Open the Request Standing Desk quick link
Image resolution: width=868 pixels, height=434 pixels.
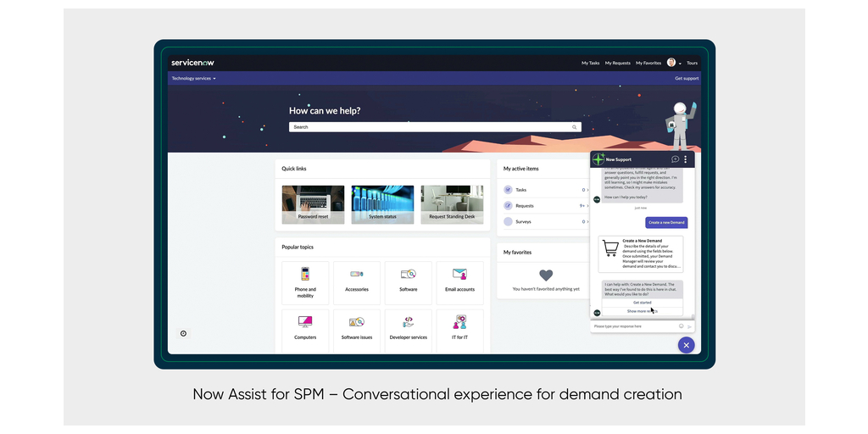[x=452, y=204]
